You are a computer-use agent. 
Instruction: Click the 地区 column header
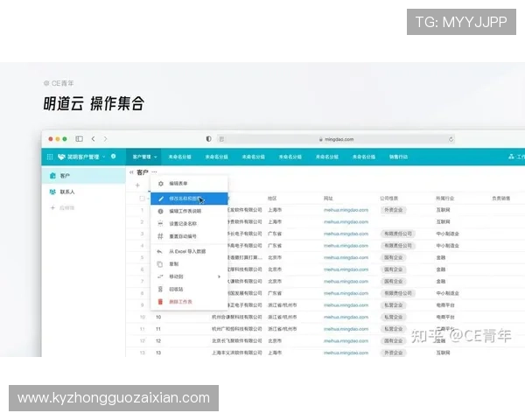pos(272,199)
